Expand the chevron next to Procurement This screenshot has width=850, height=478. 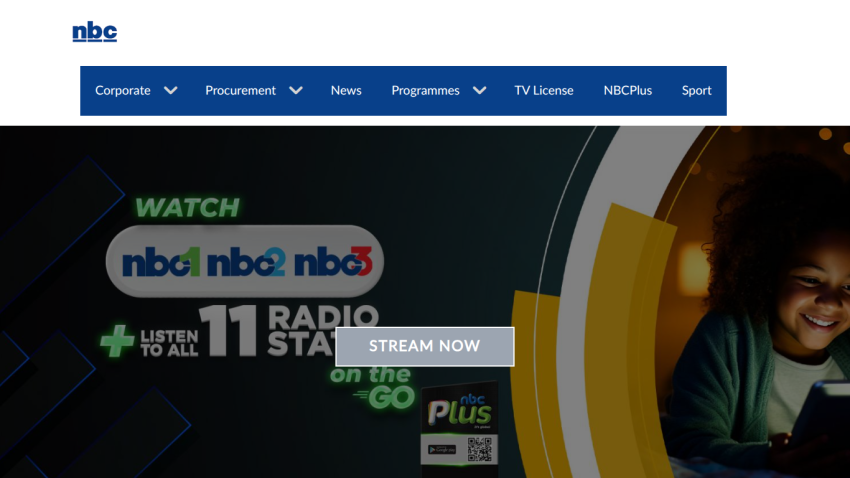click(x=296, y=91)
